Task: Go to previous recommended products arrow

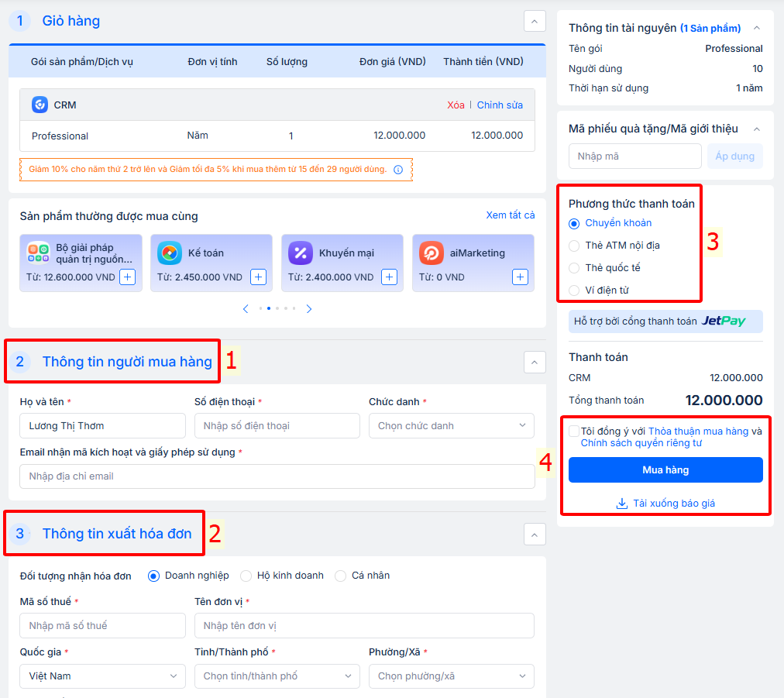Action: [246, 309]
